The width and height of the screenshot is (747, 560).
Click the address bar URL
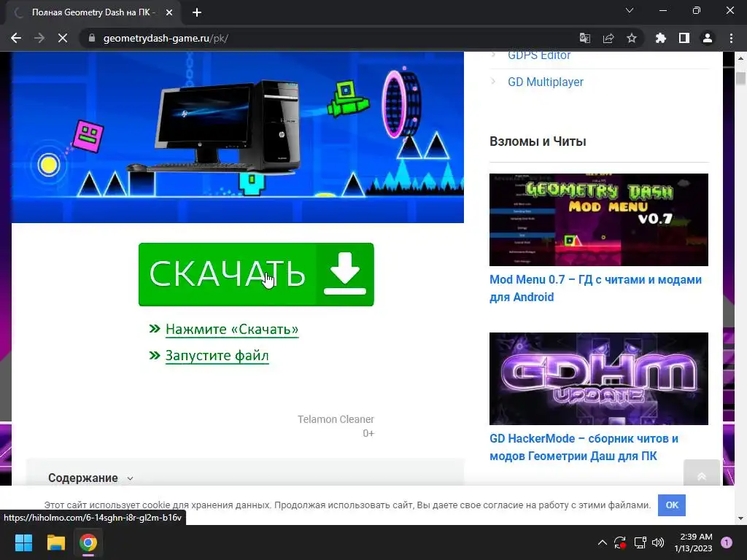click(166, 38)
